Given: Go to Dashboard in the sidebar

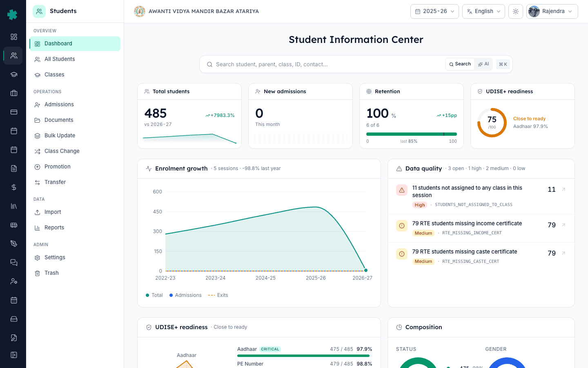Looking at the screenshot, I should click(75, 44).
